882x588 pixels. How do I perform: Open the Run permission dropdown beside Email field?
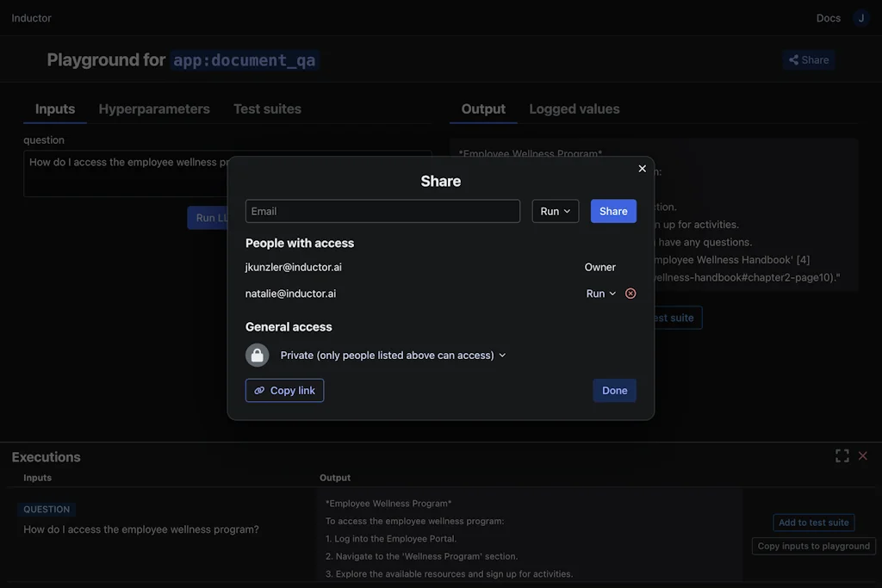[x=555, y=211]
